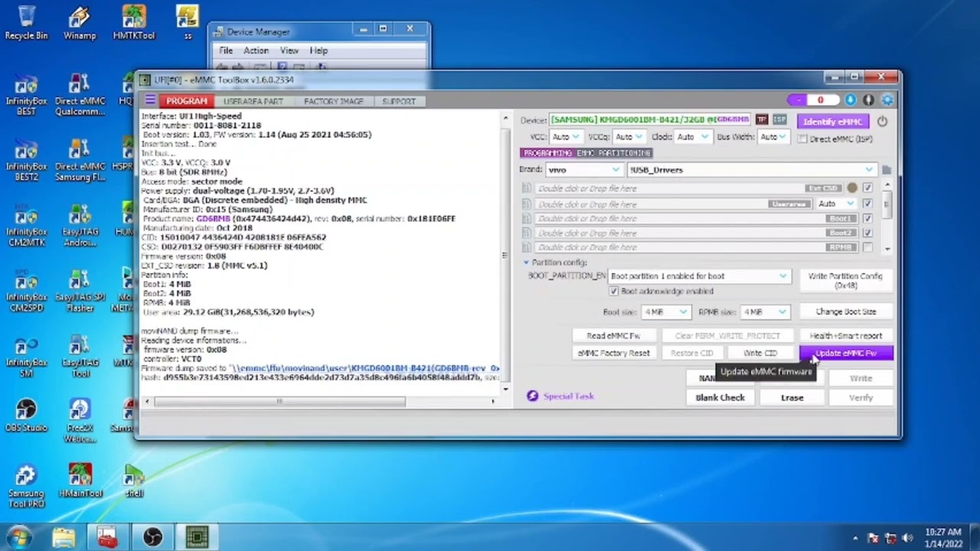The width and height of the screenshot is (980, 551).
Task: Click the file icon on the Ext CSD row
Action: pyautogui.click(x=526, y=188)
